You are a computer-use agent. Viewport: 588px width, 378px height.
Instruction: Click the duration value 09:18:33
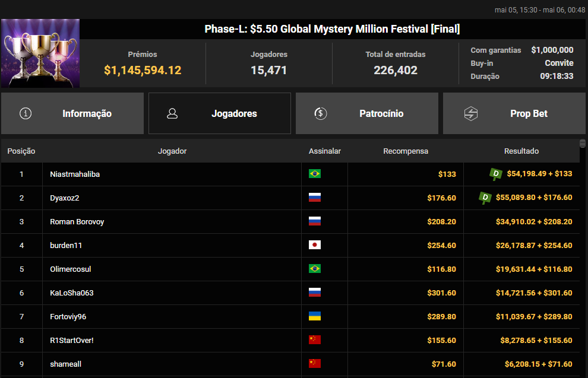point(557,76)
